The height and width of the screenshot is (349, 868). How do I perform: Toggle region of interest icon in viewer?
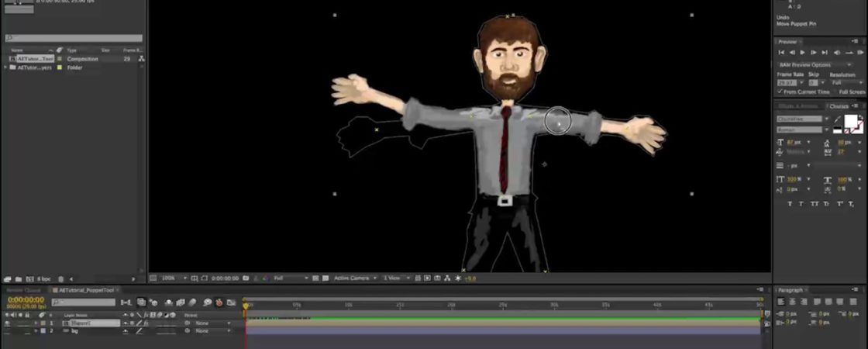coord(315,278)
